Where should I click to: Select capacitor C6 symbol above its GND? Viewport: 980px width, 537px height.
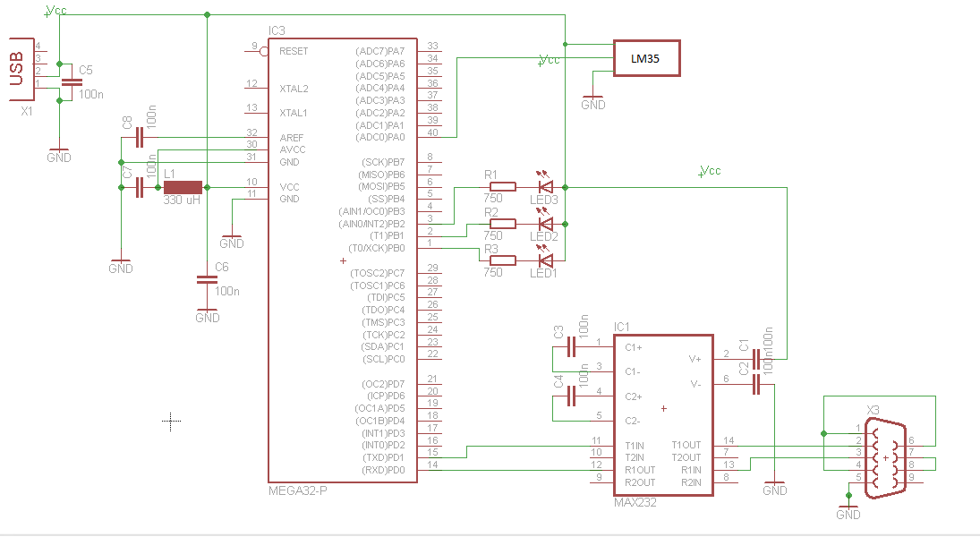click(x=207, y=279)
